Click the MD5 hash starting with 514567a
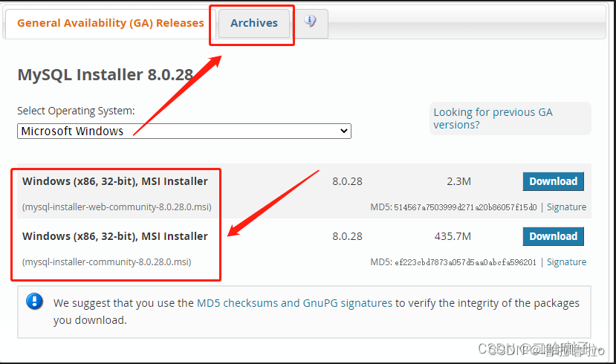Screen dimensions: 616x364 465,207
